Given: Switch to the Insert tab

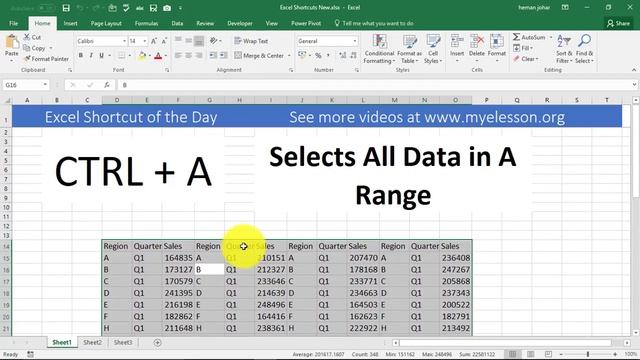Looking at the screenshot, I should coord(70,23).
